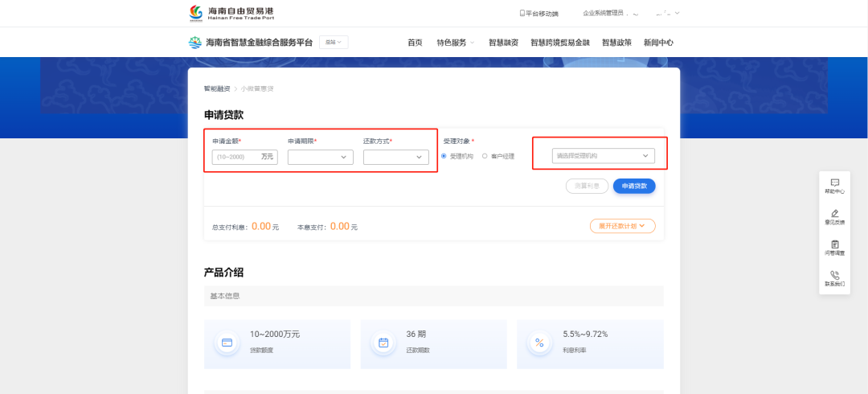The height and width of the screenshot is (394, 868).
Task: Select the 受理机构 radio button
Action: click(444, 156)
